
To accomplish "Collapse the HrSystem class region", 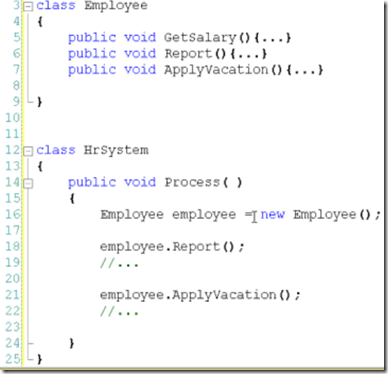I will pos(29,151).
